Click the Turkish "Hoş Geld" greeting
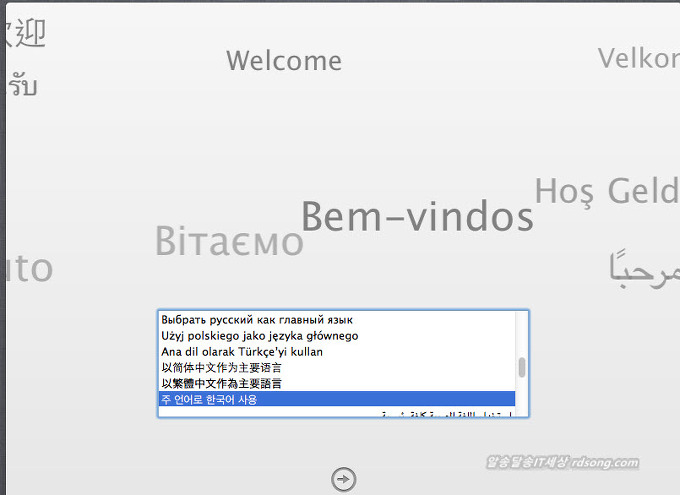The image size is (680, 495). pos(606,191)
